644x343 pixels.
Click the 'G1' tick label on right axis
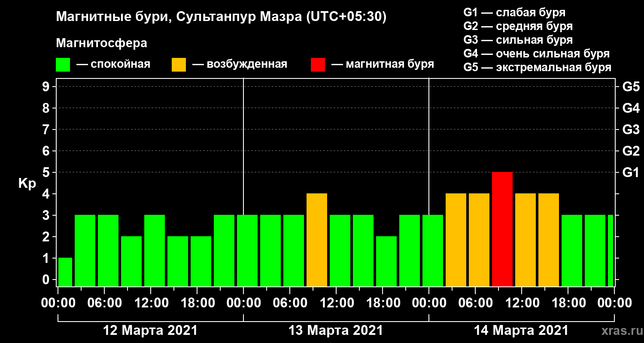631,172
